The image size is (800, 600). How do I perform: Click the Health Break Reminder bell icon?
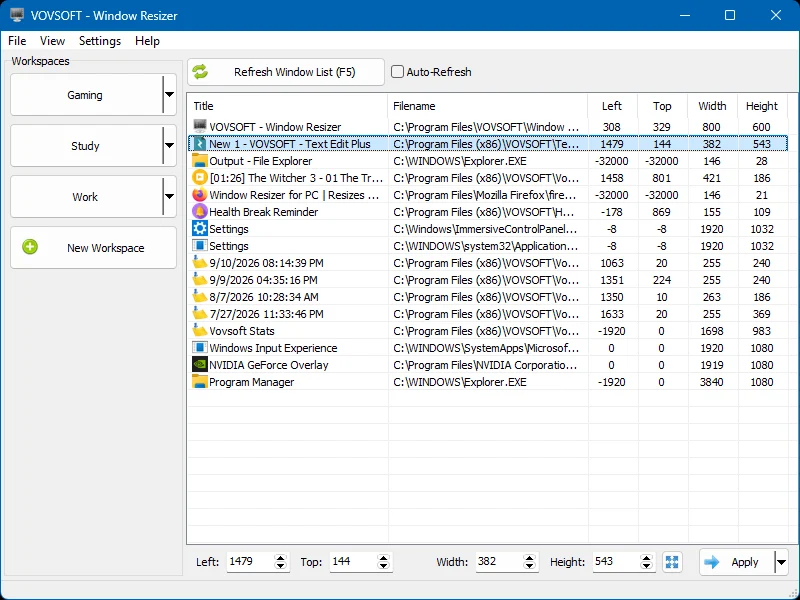pyautogui.click(x=199, y=212)
